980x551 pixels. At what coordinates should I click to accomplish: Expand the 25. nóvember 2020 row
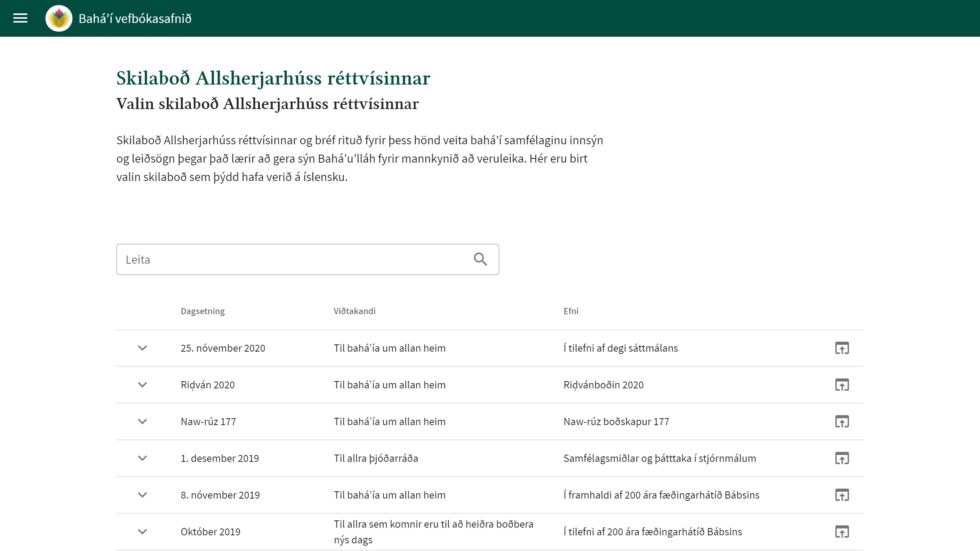142,348
